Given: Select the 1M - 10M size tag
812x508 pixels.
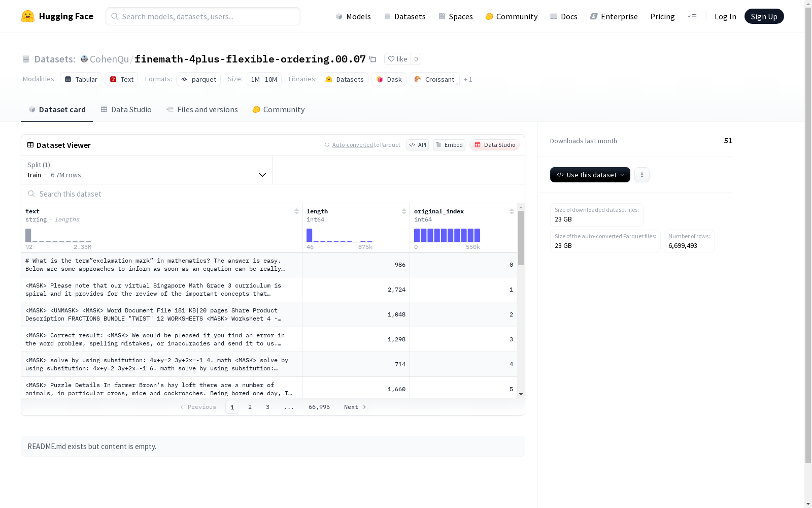Looking at the screenshot, I should click(264, 79).
